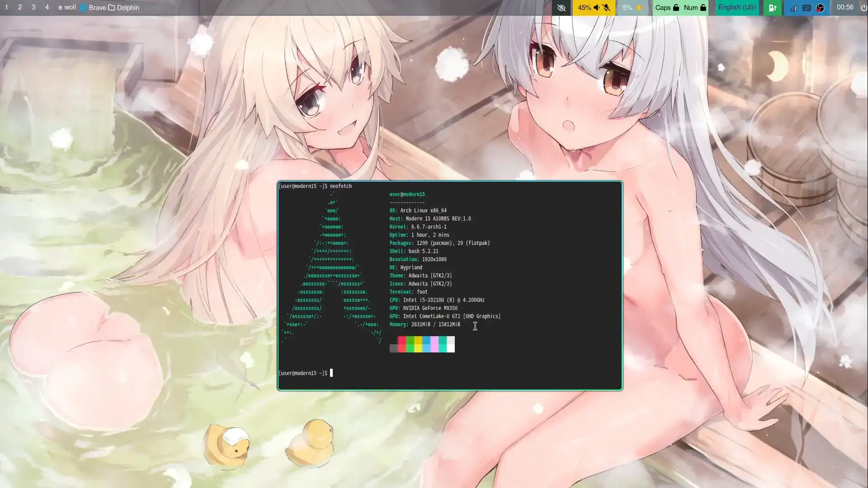
Task: Click the "Packages: 1299 (pacman)" line
Action: (x=439, y=243)
